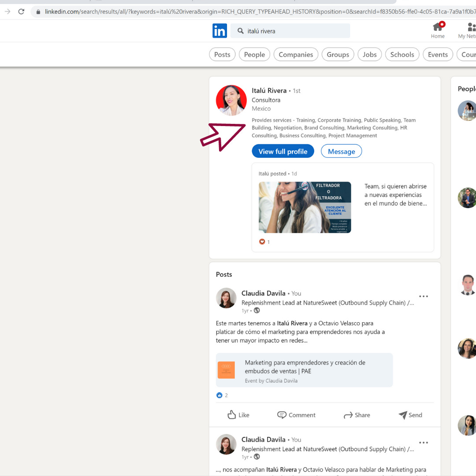Open the three-dot menu of the second Claudia Davila post
The height and width of the screenshot is (476, 476).
pyautogui.click(x=424, y=443)
